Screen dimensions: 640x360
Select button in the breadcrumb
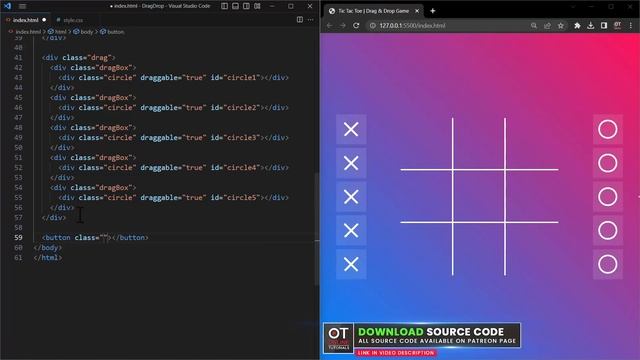click(x=116, y=31)
